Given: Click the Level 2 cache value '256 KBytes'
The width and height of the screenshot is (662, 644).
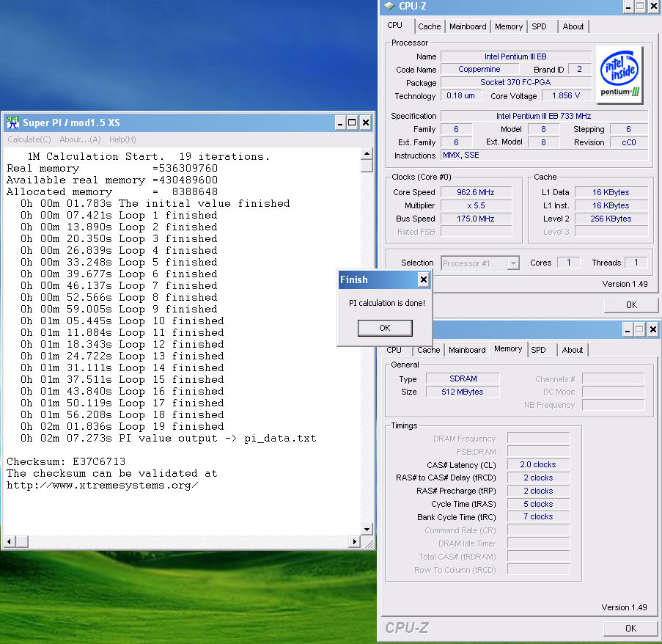Looking at the screenshot, I should coord(611,219).
